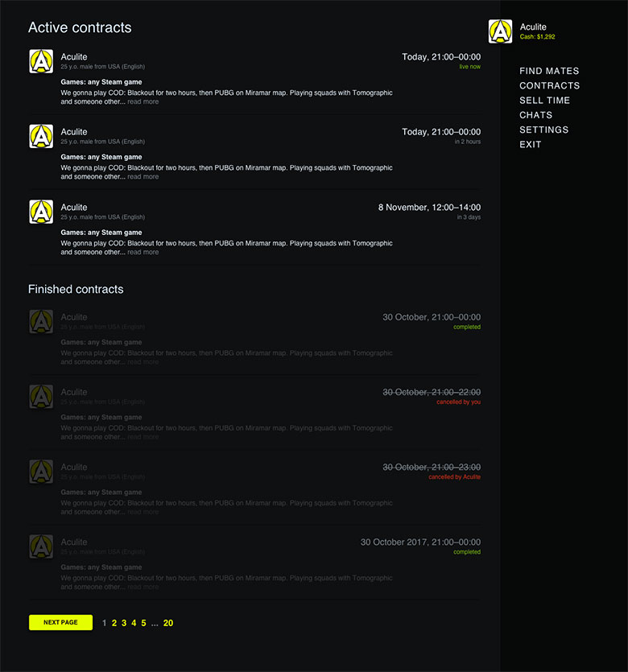This screenshot has width=628, height=672.
Task: Open the profile avatar next to Cash balance
Action: click(x=500, y=31)
